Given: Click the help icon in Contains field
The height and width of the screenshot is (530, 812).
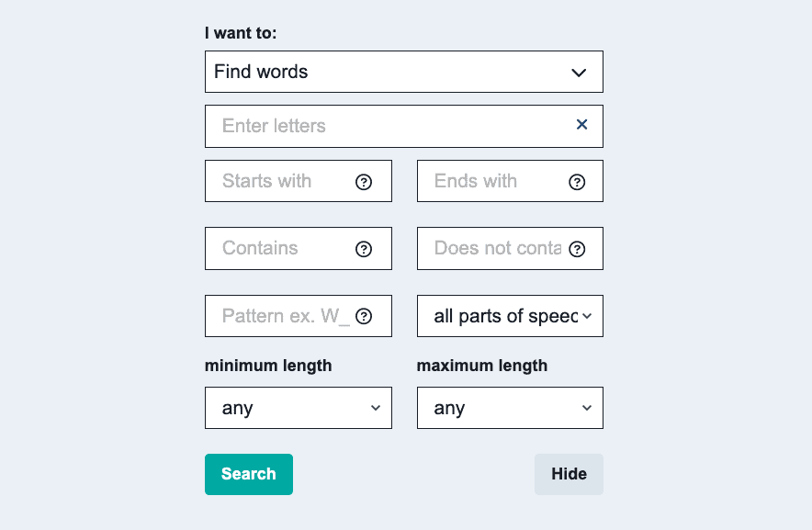Looking at the screenshot, I should (x=364, y=249).
